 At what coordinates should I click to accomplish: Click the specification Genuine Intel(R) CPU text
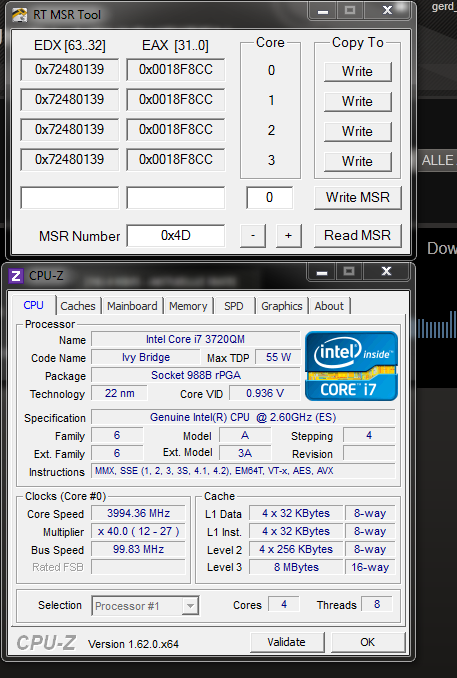pos(243,417)
